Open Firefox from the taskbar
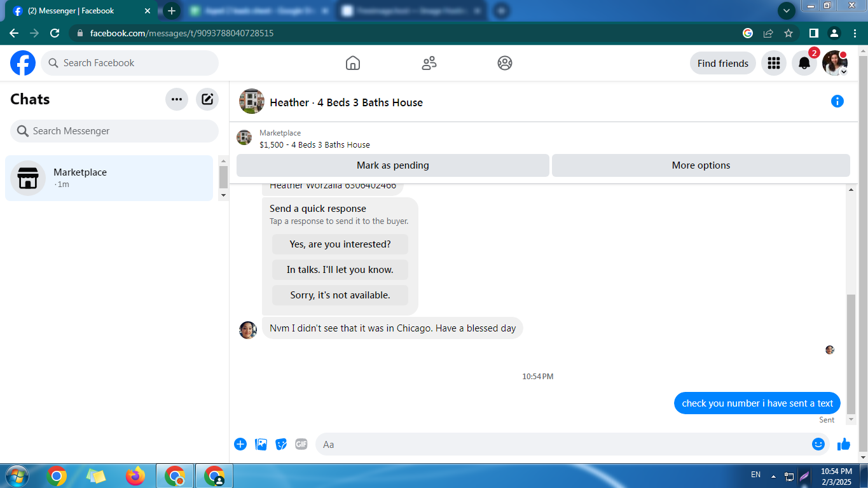Viewport: 868px width, 488px height. (135, 476)
